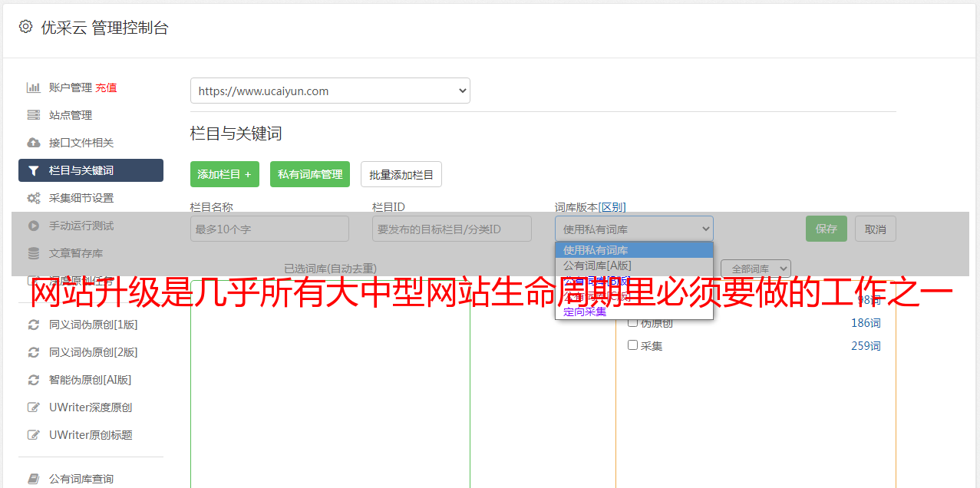Screen dimensions: 980x488
Task: Click the 259词 count link
Action: click(x=866, y=346)
